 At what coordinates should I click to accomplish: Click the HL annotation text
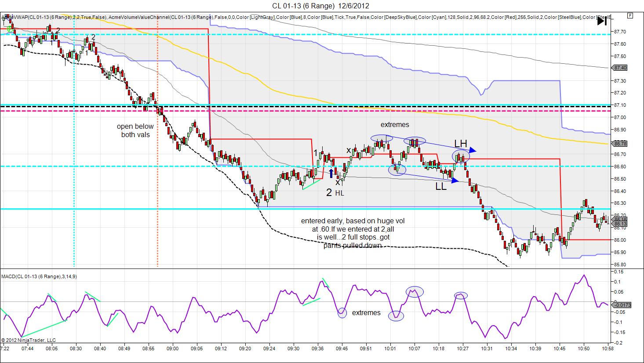pyautogui.click(x=340, y=192)
